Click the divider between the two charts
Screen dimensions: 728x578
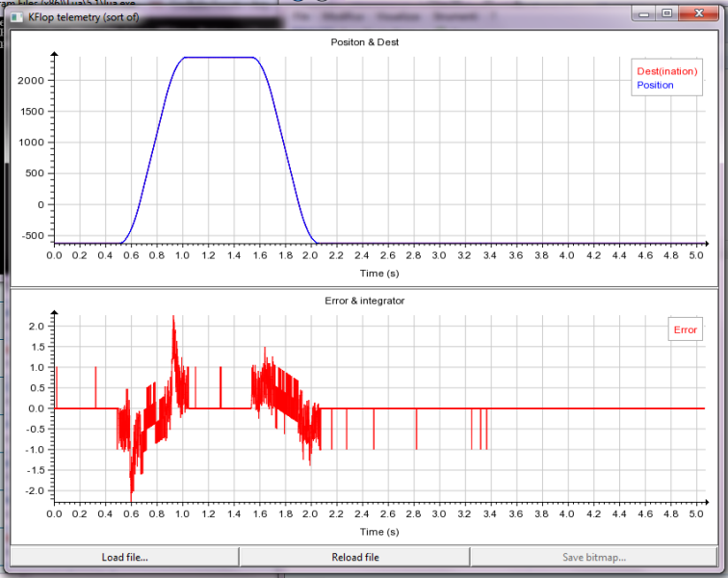coord(364,286)
